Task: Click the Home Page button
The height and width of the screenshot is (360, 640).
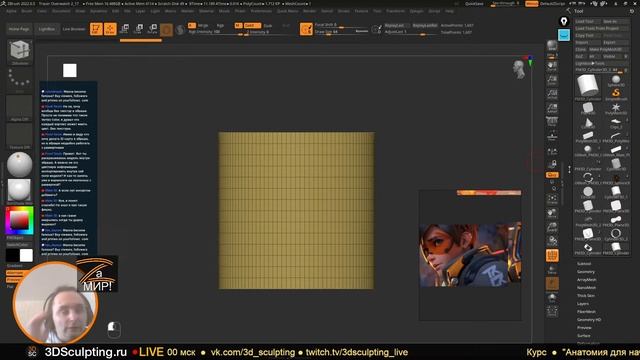Action: (19, 29)
